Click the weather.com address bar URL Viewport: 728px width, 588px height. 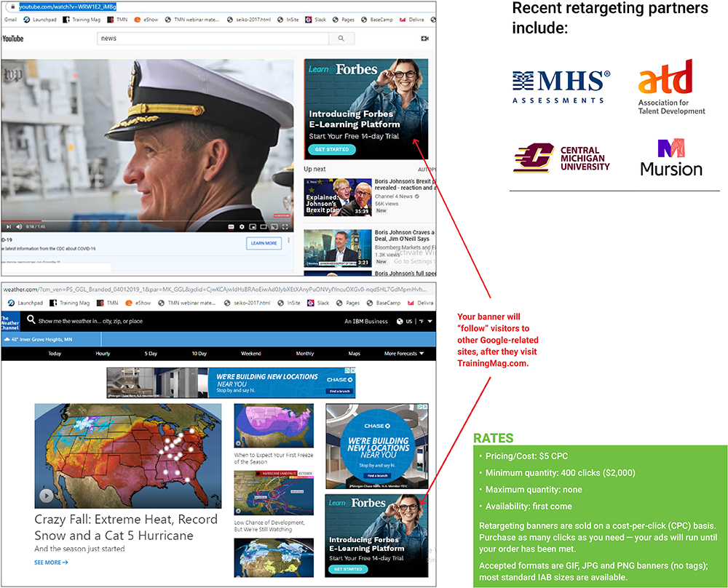215,290
